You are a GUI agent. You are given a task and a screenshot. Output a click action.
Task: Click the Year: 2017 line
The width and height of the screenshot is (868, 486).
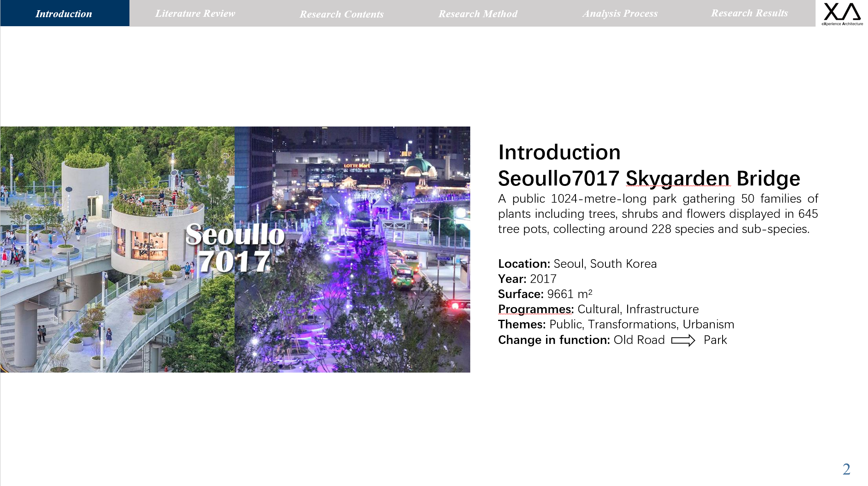(527, 279)
